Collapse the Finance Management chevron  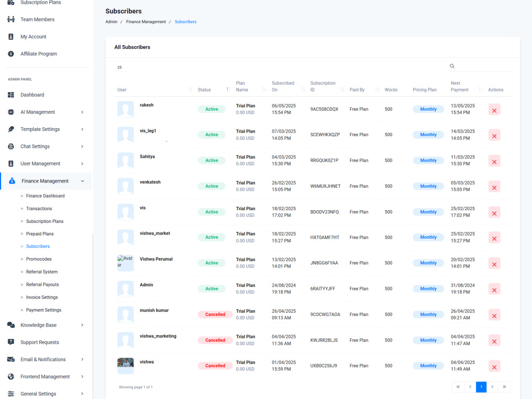82,181
